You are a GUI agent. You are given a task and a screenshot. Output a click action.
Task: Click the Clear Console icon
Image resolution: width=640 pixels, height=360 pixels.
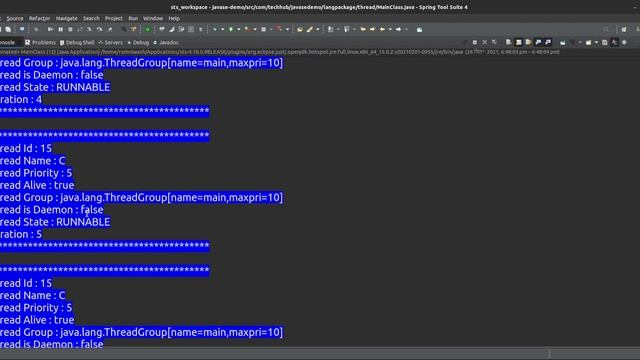508,42
